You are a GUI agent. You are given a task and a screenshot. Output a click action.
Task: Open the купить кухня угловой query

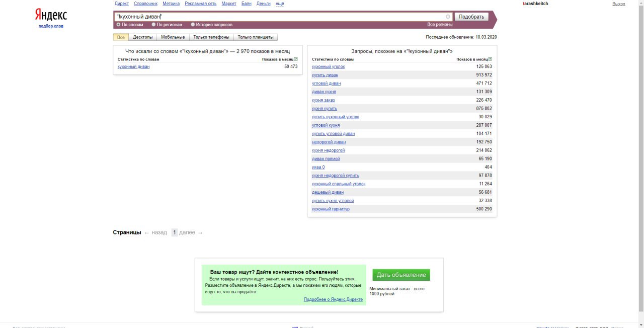[333, 201]
